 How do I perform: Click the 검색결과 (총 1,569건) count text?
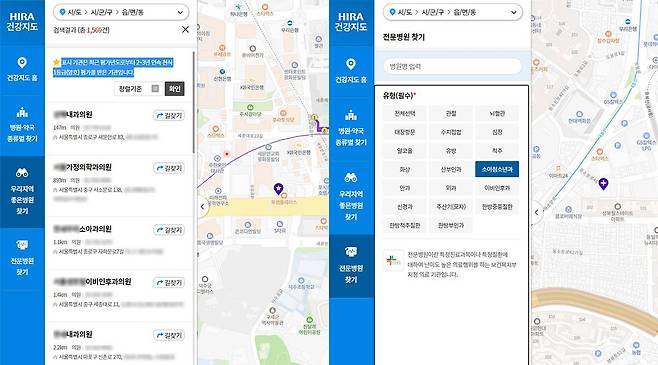(81, 30)
